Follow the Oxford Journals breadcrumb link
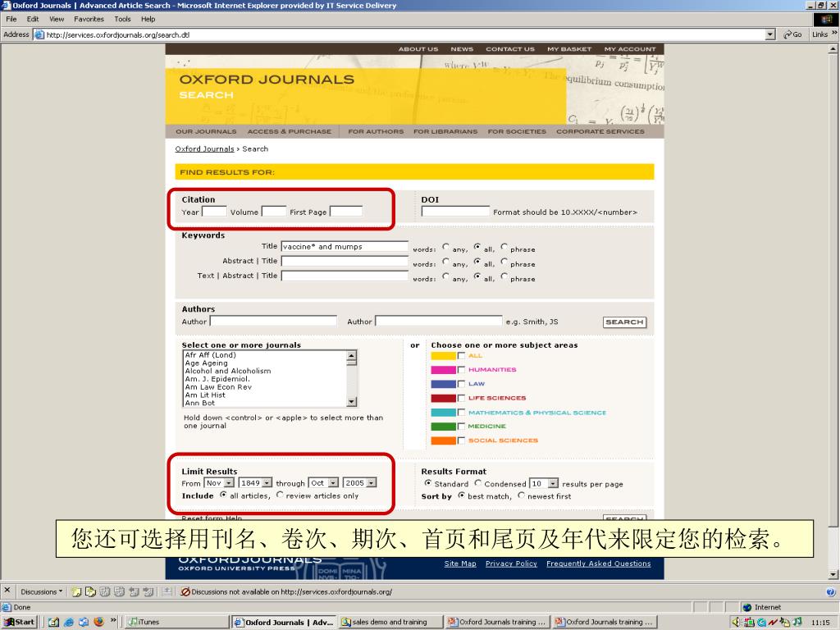 204,149
